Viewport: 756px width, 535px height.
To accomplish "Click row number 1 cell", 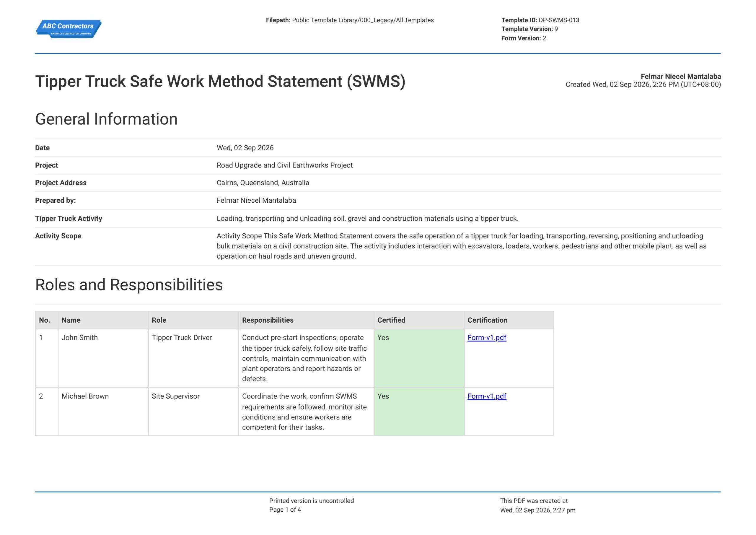I will 47,358.
